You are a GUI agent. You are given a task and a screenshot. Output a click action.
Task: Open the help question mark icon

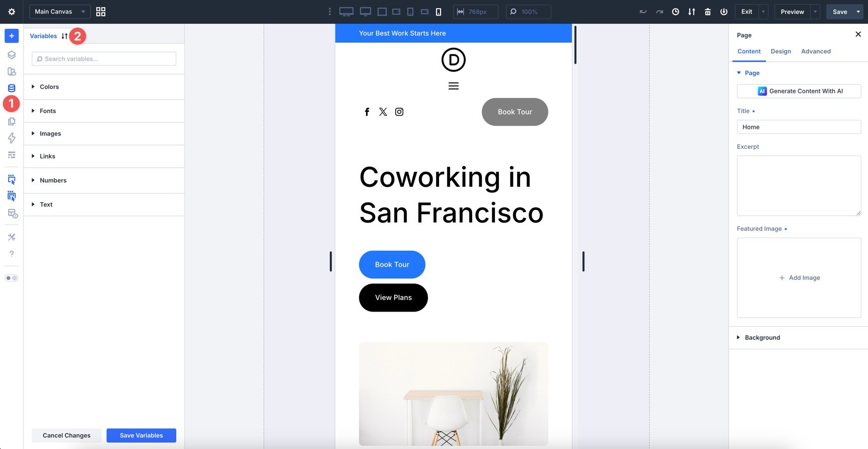[x=12, y=254]
